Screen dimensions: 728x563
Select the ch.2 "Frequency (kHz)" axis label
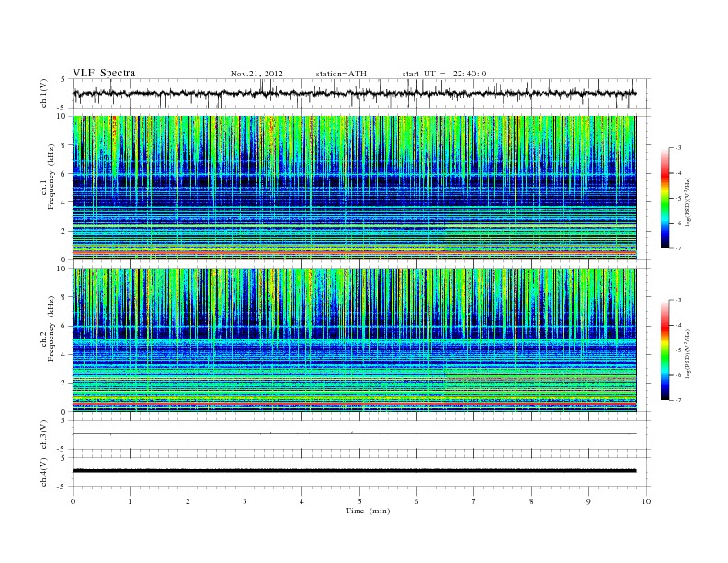pos(51,328)
